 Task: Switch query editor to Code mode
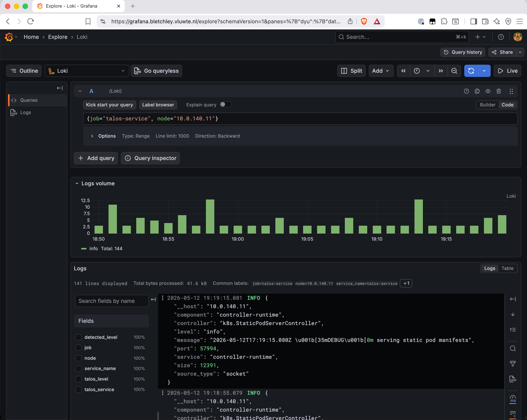(x=507, y=105)
